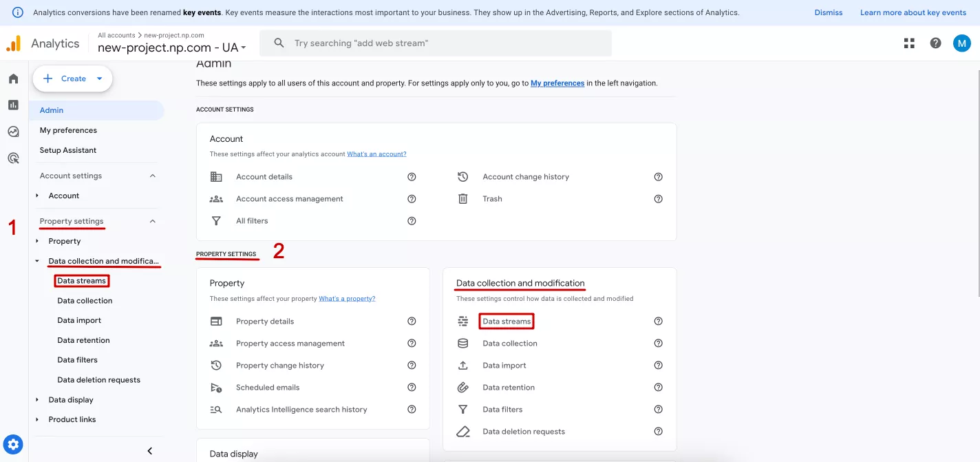Dismiss the key events notification banner
980x462 pixels.
829,12
